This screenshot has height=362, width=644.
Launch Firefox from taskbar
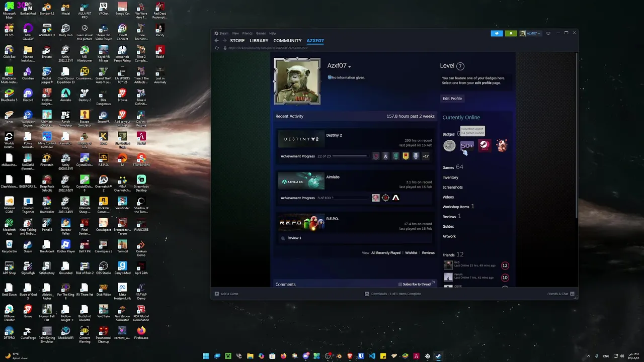tap(283, 356)
